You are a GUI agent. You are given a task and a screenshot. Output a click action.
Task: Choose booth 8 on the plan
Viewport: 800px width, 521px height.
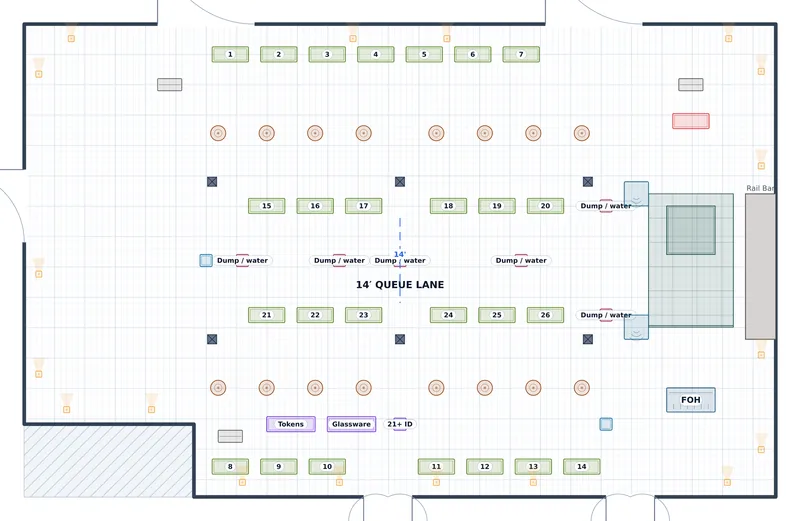pyautogui.click(x=230, y=466)
